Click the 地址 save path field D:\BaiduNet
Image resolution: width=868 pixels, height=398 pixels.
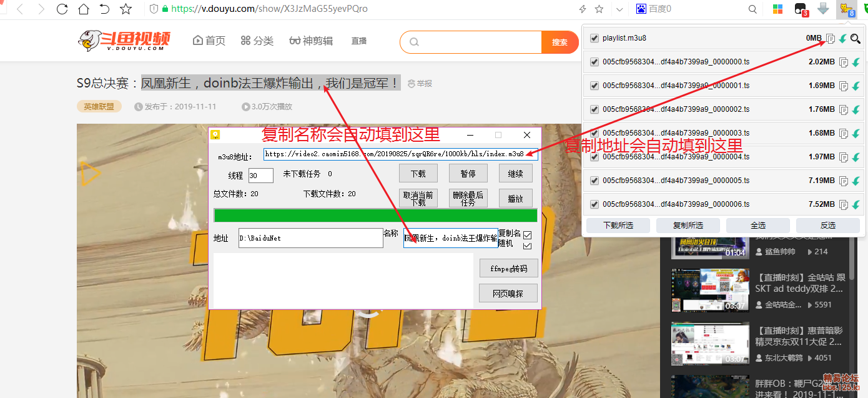coord(310,238)
